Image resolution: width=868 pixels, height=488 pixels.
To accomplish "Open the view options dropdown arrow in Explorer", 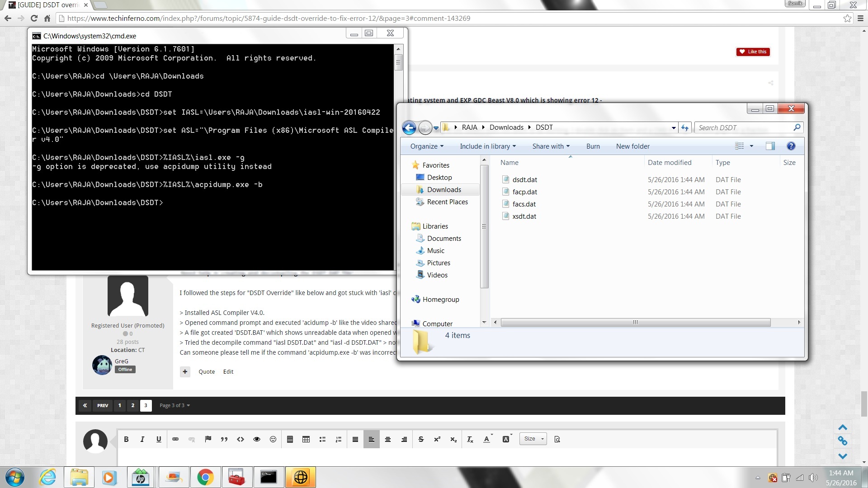I will pos(751,146).
